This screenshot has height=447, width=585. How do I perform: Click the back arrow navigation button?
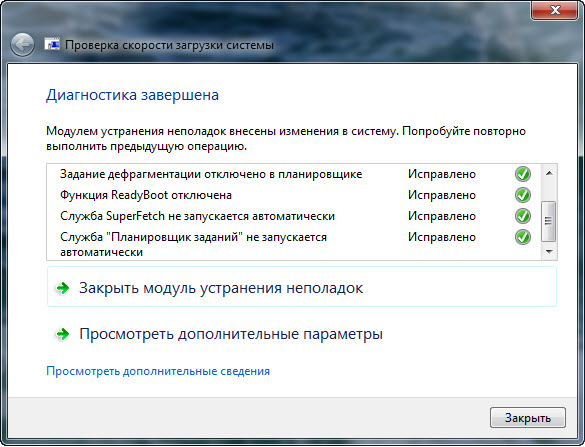coord(22,45)
